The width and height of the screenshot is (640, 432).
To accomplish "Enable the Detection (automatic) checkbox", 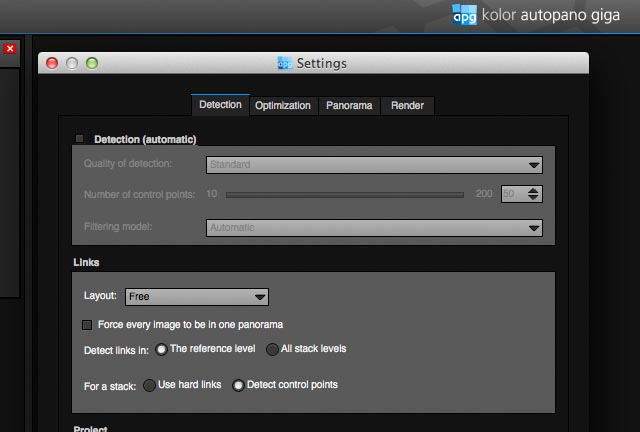I will click(x=80, y=139).
